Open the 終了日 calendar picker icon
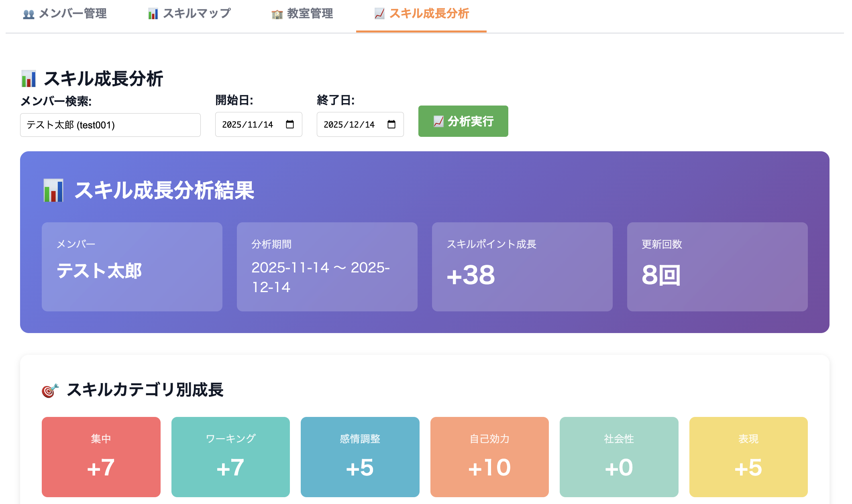 tap(391, 124)
